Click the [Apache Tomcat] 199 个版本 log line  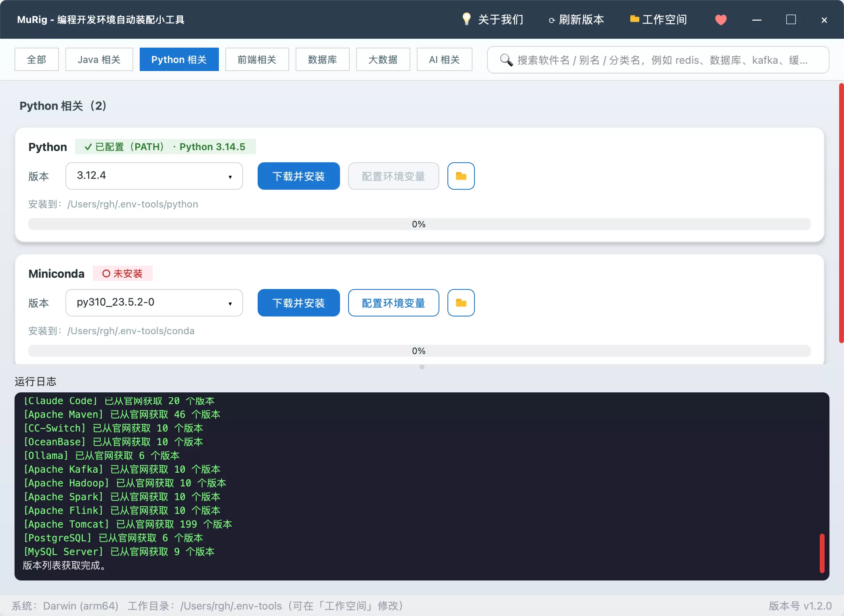128,524
